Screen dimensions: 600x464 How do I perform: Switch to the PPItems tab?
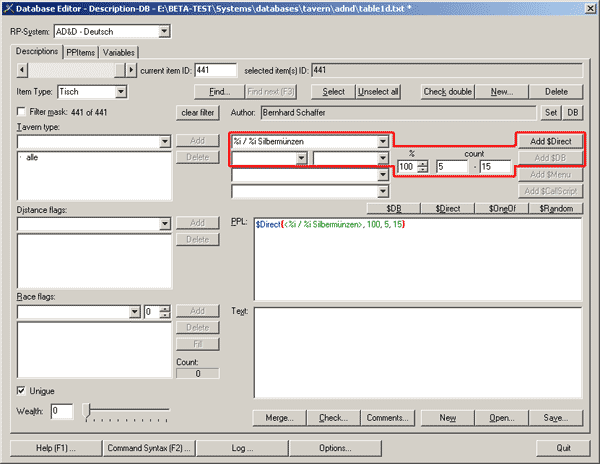pos(81,52)
